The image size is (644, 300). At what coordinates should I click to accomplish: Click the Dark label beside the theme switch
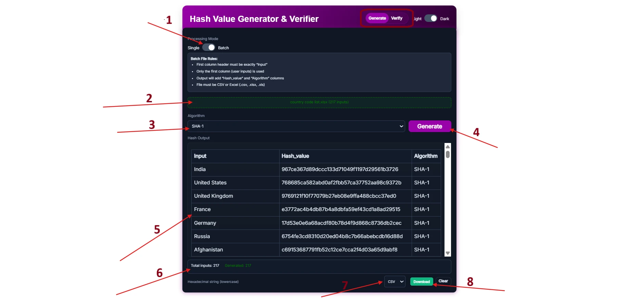445,19
